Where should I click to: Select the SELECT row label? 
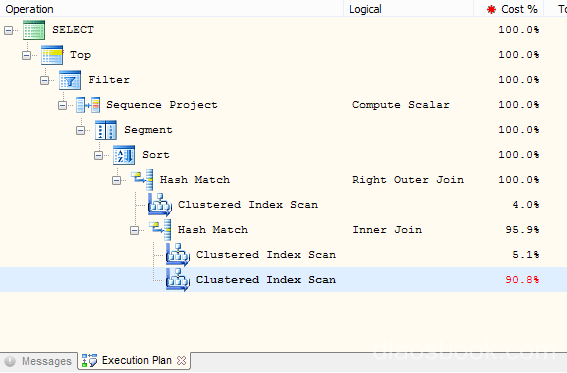[x=73, y=30]
